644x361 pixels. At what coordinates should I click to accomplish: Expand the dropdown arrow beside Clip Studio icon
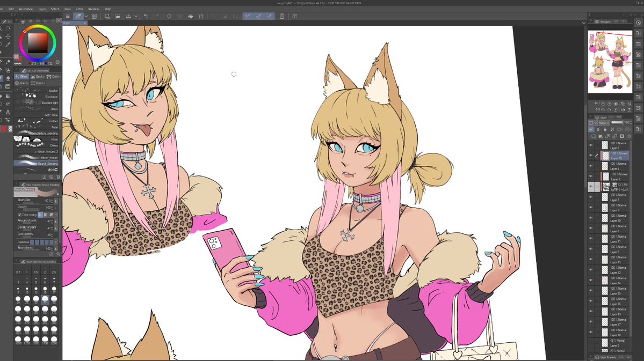click(86, 17)
